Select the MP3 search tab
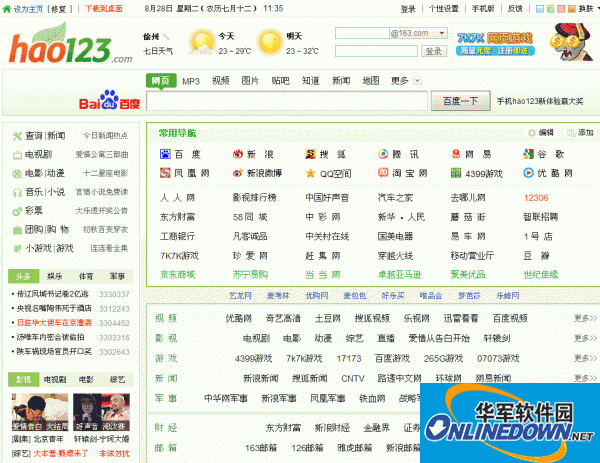Screen dimensions: 600x463 pyautogui.click(x=191, y=81)
